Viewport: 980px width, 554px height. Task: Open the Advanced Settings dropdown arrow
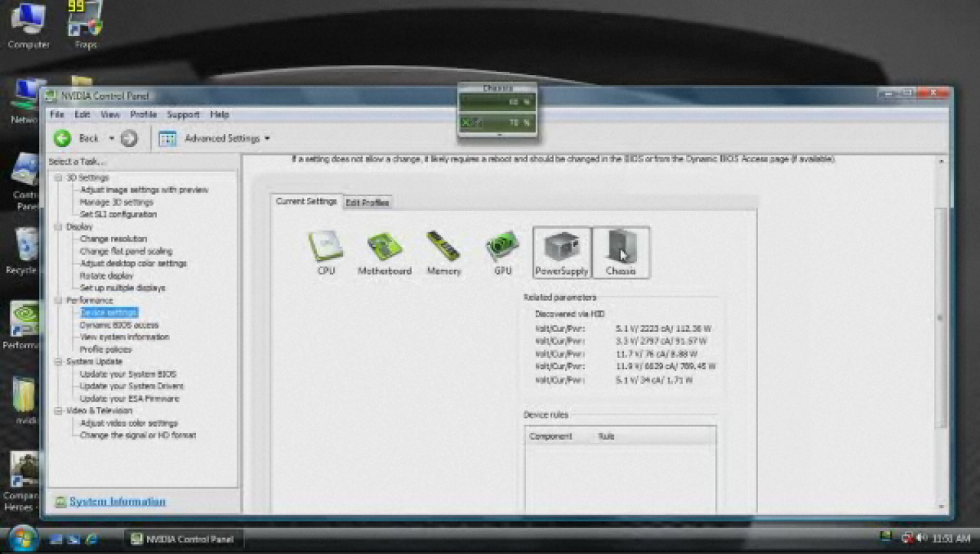point(267,139)
